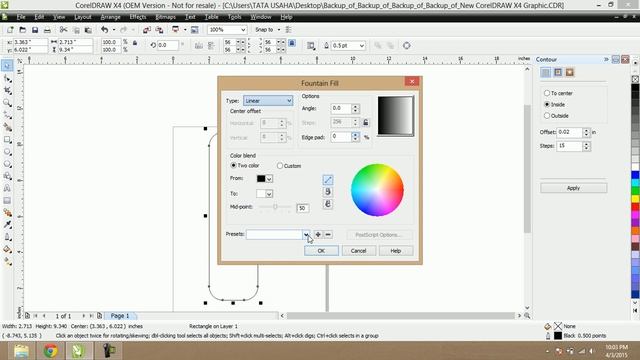Select the Pick tool in the toolbox
The height and width of the screenshot is (360, 640).
(7, 66)
